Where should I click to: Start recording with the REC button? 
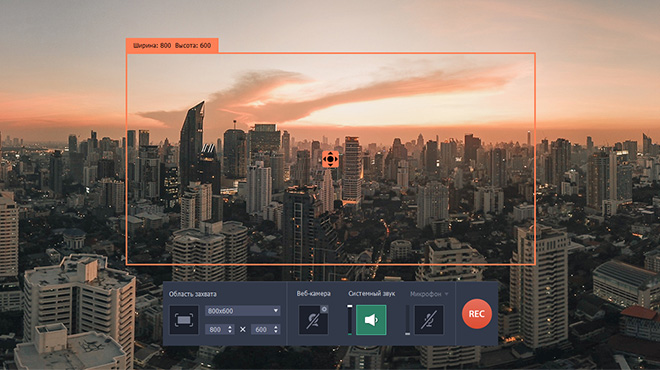coord(476,314)
